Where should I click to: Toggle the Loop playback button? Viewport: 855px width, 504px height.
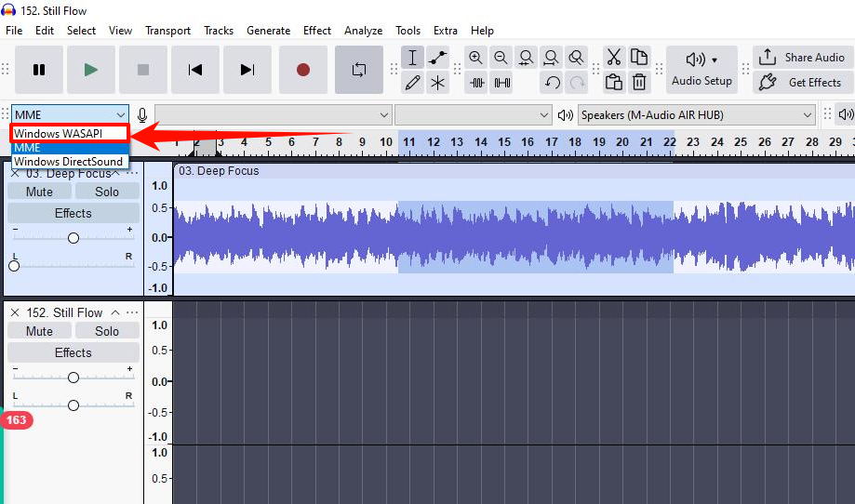[x=359, y=70]
